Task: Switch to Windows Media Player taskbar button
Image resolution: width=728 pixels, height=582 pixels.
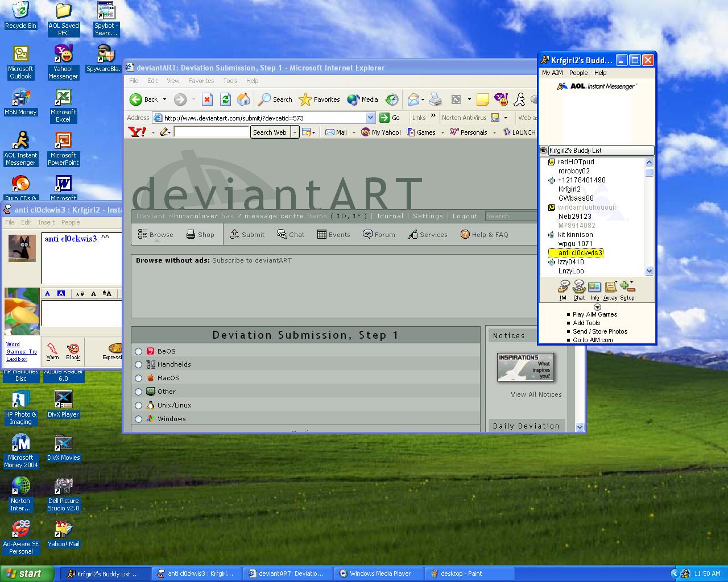Action: 378,573
